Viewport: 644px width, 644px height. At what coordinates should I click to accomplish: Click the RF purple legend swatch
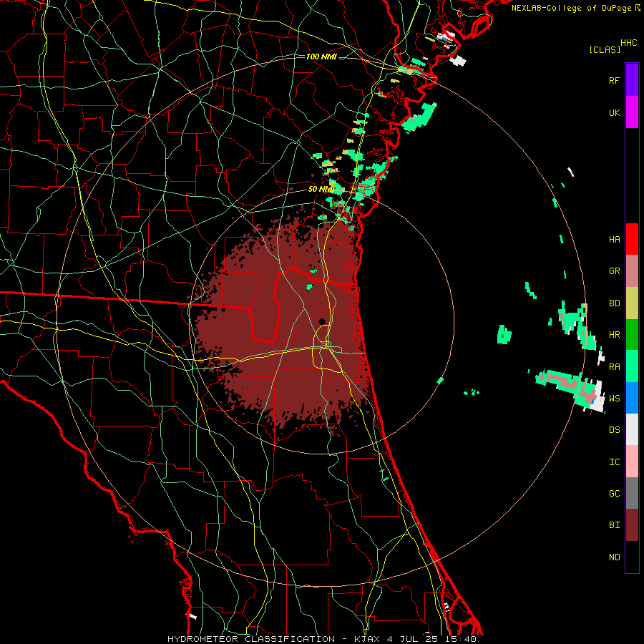coord(632,80)
